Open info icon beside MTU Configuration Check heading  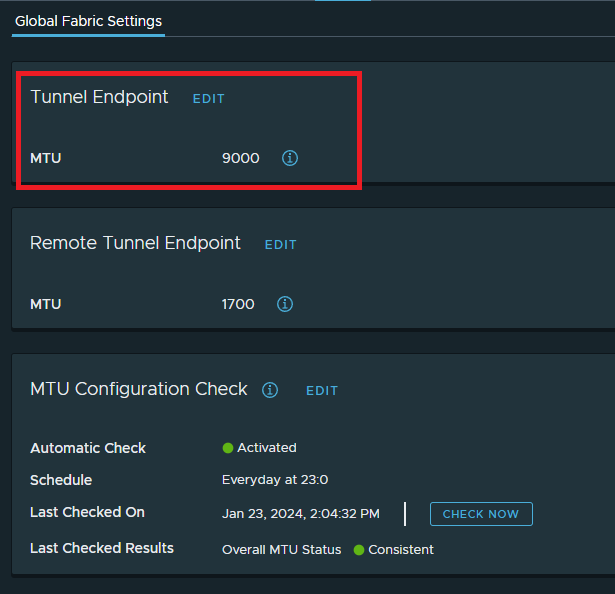[x=270, y=390]
